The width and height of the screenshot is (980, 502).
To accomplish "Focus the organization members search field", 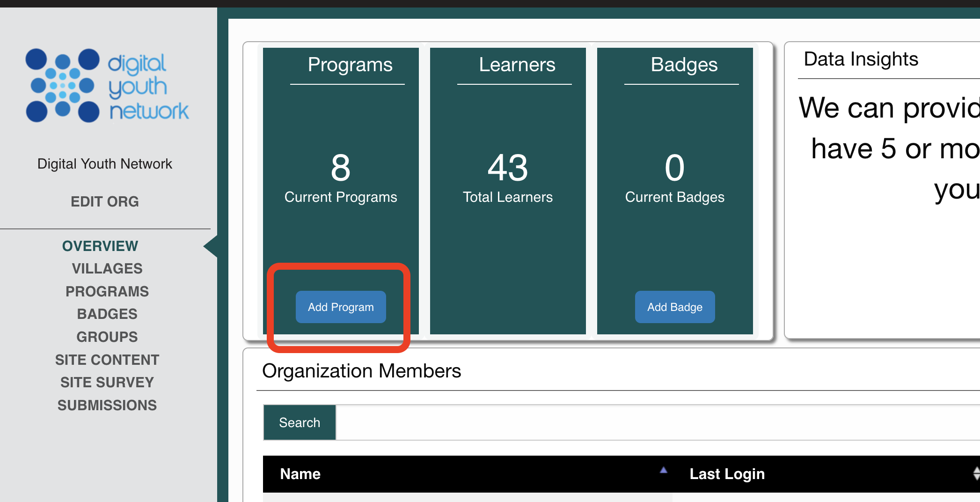I will (658, 422).
